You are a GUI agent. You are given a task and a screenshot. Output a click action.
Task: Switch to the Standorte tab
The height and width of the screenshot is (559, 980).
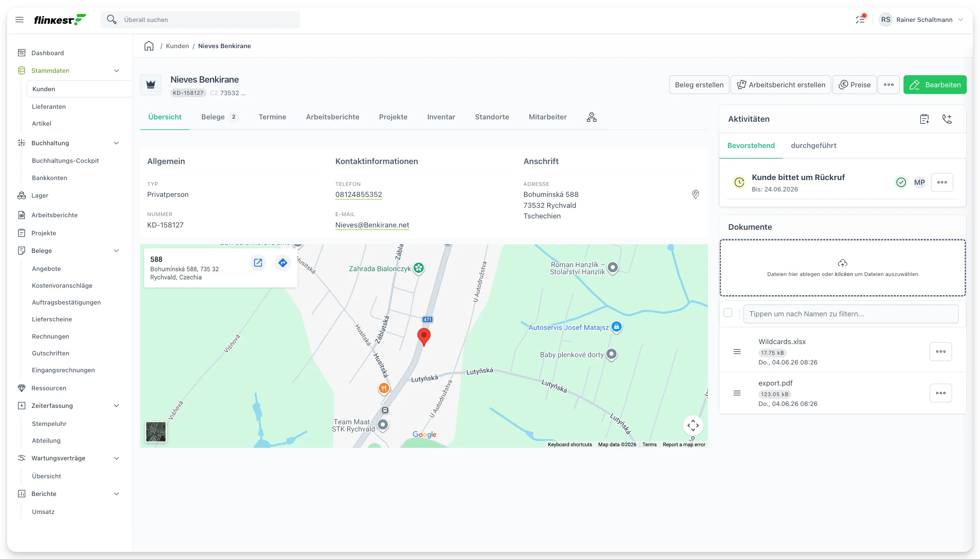492,117
